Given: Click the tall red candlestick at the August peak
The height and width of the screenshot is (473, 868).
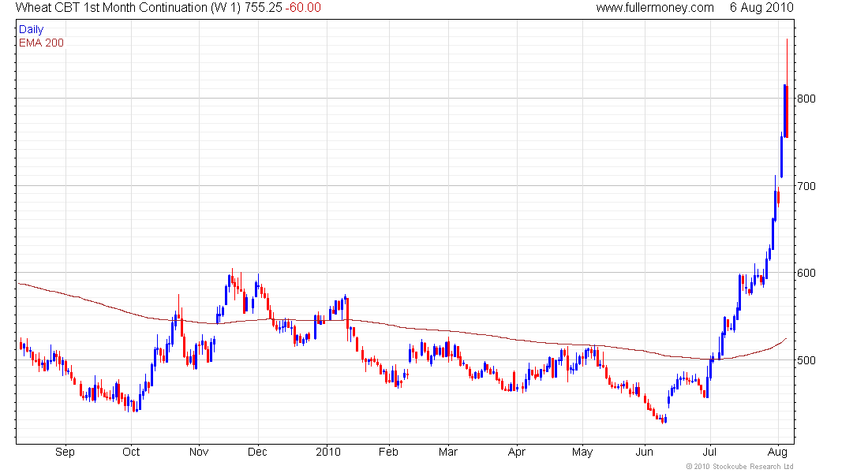Looking at the screenshot, I should point(787,88).
